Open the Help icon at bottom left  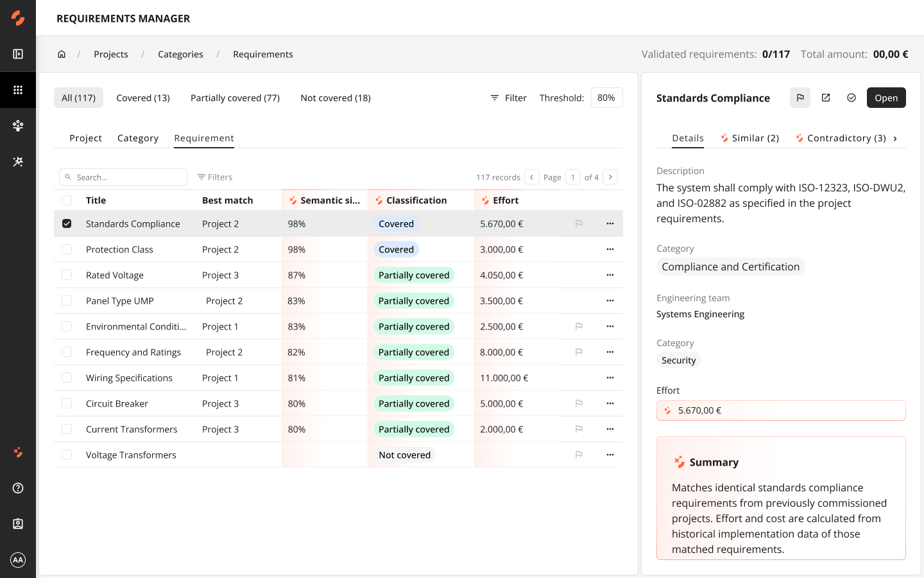pos(18,488)
